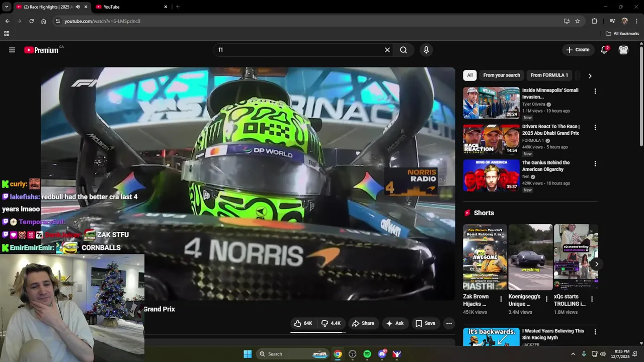Open the YouTube notifications bell
The height and width of the screenshot is (362, 644).
pos(604,50)
